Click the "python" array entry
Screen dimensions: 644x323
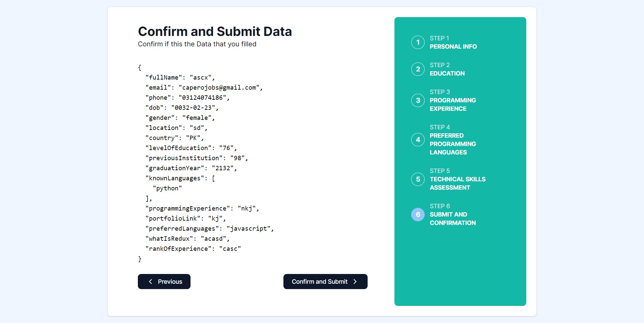[167, 188]
